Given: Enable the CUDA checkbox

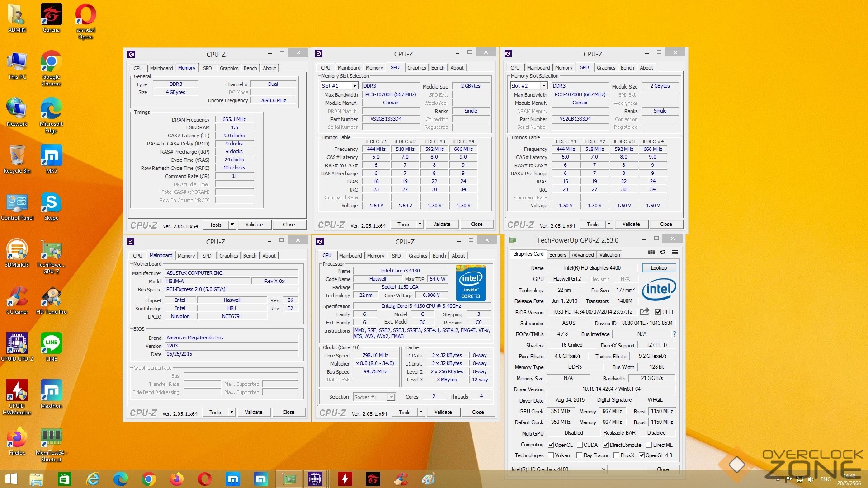Looking at the screenshot, I should [580, 445].
